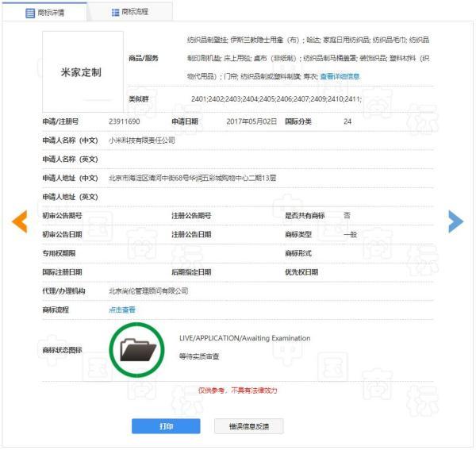
Task: Click the 商标形式 field label
Action: 298,253
